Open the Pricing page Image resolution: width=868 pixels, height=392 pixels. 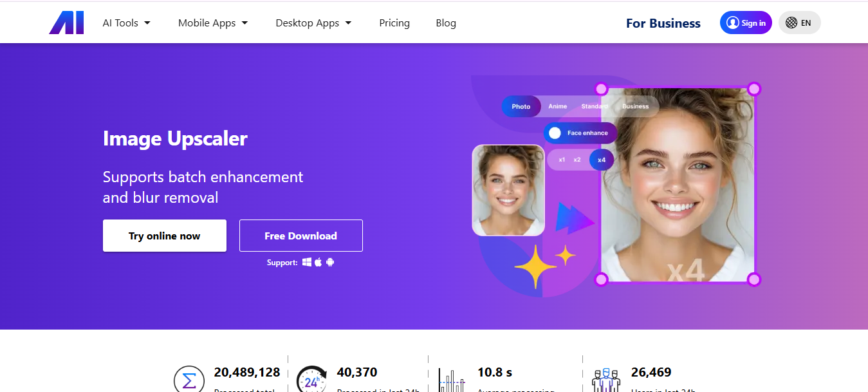tap(394, 23)
